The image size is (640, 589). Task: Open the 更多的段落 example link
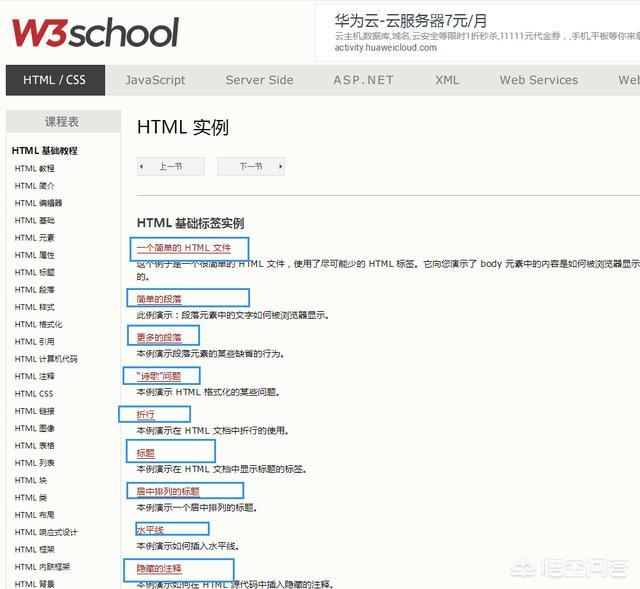coord(159,337)
